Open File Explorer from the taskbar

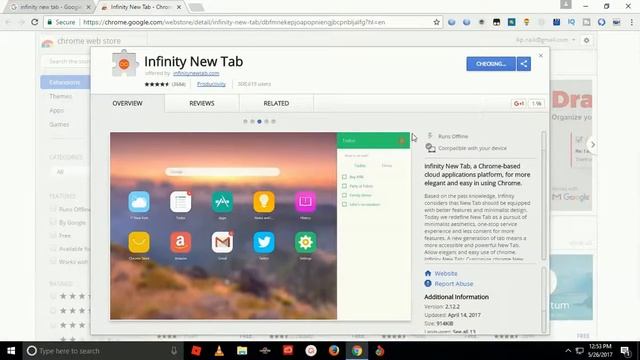tap(242, 351)
